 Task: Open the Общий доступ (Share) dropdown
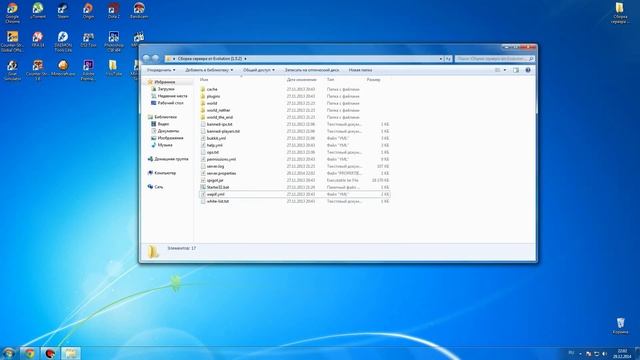click(x=259, y=70)
